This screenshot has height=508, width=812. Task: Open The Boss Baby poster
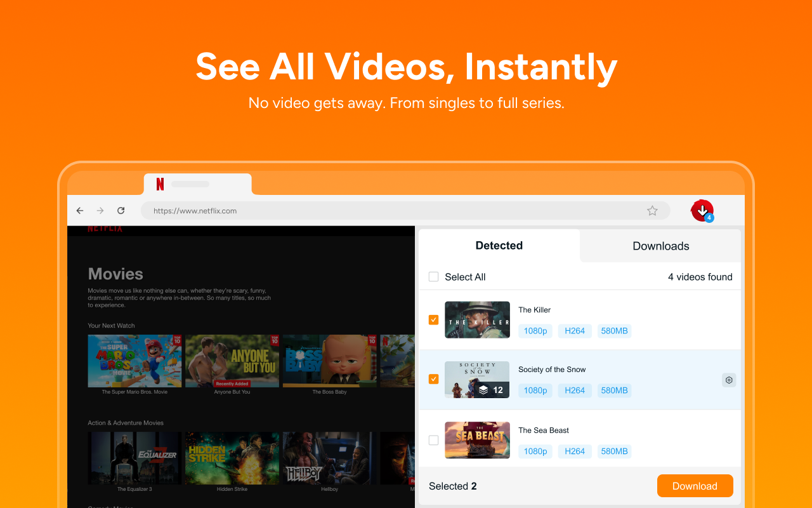click(330, 361)
